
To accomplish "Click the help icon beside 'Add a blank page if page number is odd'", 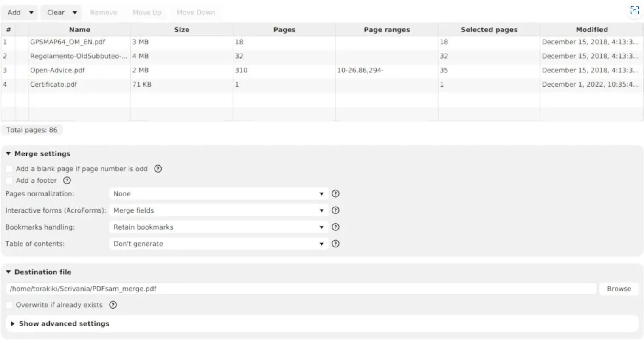I will click(x=157, y=169).
